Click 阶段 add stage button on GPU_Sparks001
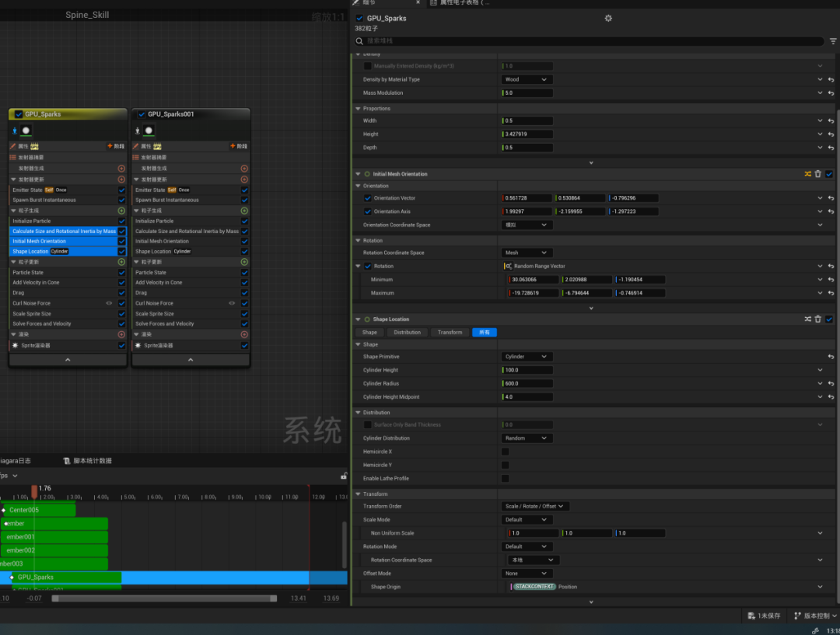840x635 pixels. click(x=239, y=146)
